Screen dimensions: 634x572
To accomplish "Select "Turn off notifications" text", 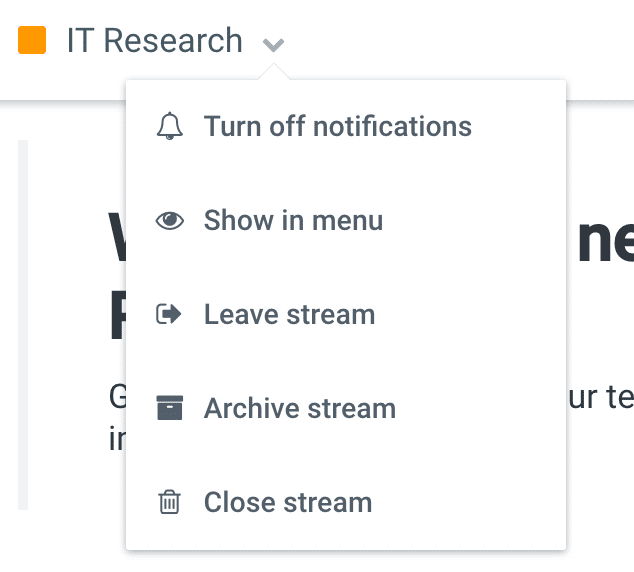I will (337, 127).
